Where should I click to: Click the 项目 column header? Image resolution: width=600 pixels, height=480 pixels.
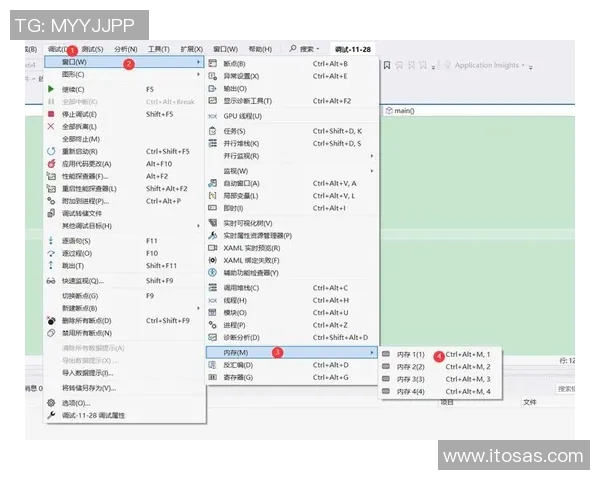pyautogui.click(x=447, y=402)
